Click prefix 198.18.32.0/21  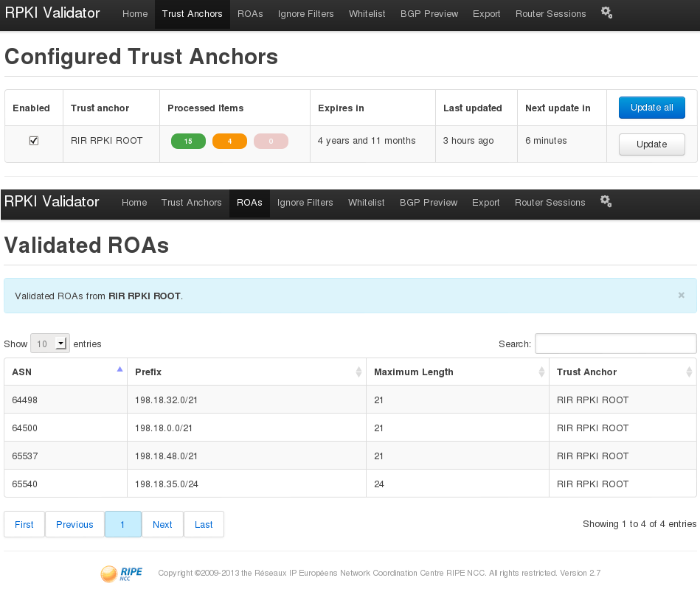[166, 400]
